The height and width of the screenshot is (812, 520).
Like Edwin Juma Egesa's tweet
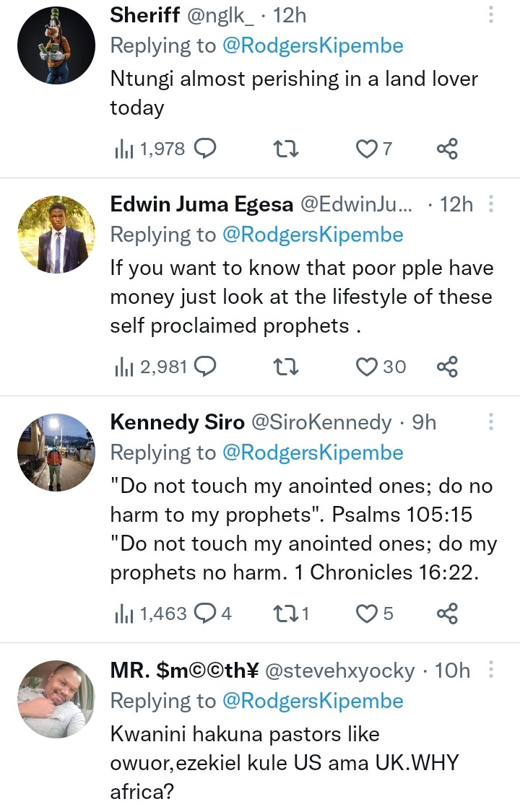point(368,367)
